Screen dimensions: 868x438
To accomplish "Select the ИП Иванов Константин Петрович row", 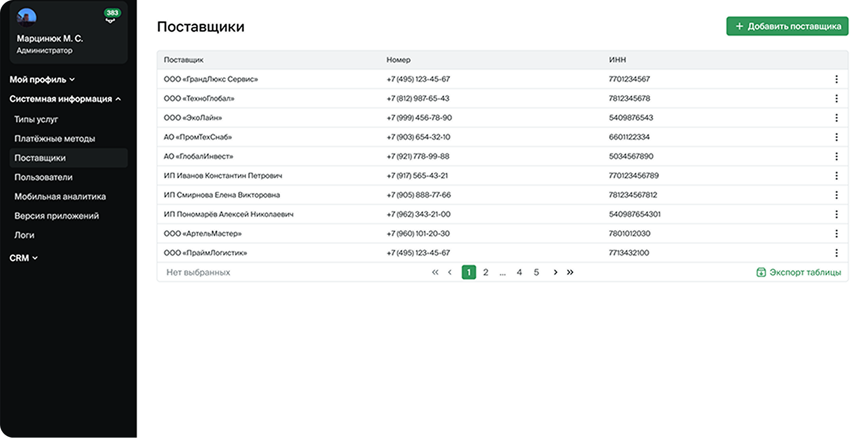I will click(223, 176).
